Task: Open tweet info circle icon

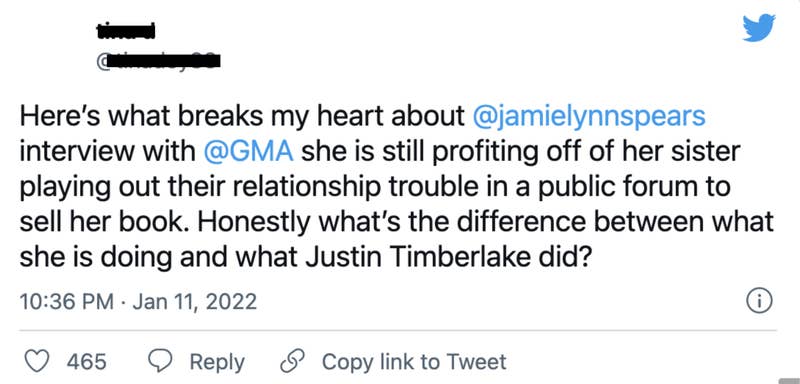Action: click(x=759, y=301)
